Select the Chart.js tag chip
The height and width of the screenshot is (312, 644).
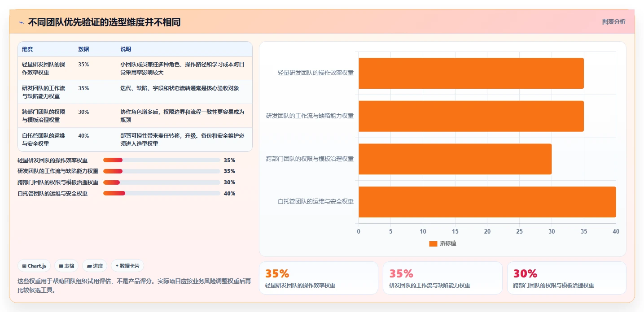35,266
